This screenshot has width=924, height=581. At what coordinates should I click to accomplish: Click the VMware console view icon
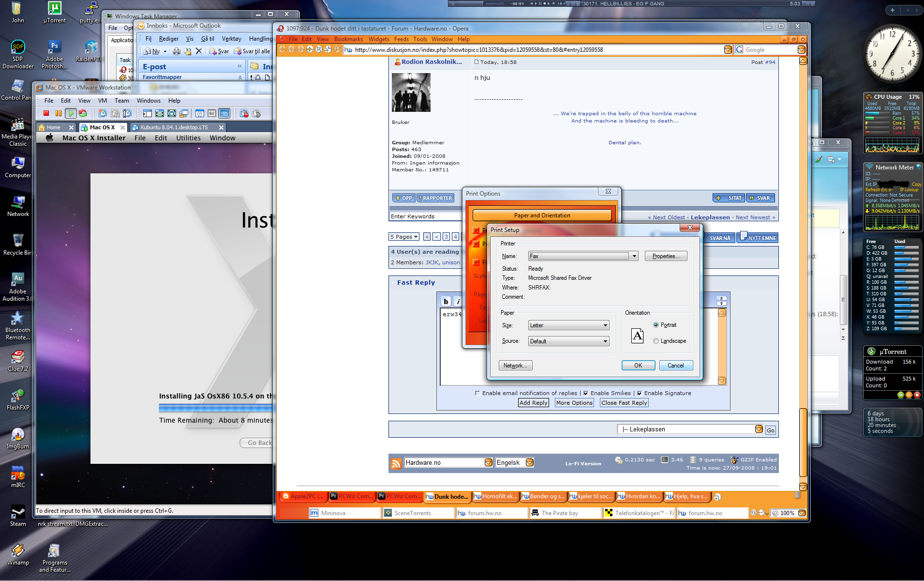[x=224, y=113]
